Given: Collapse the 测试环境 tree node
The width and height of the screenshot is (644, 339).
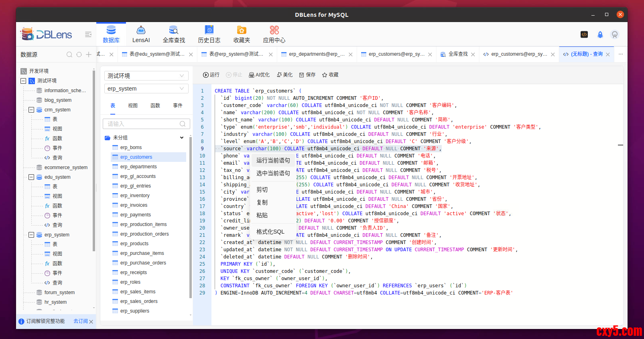Looking at the screenshot, I should coord(23,81).
